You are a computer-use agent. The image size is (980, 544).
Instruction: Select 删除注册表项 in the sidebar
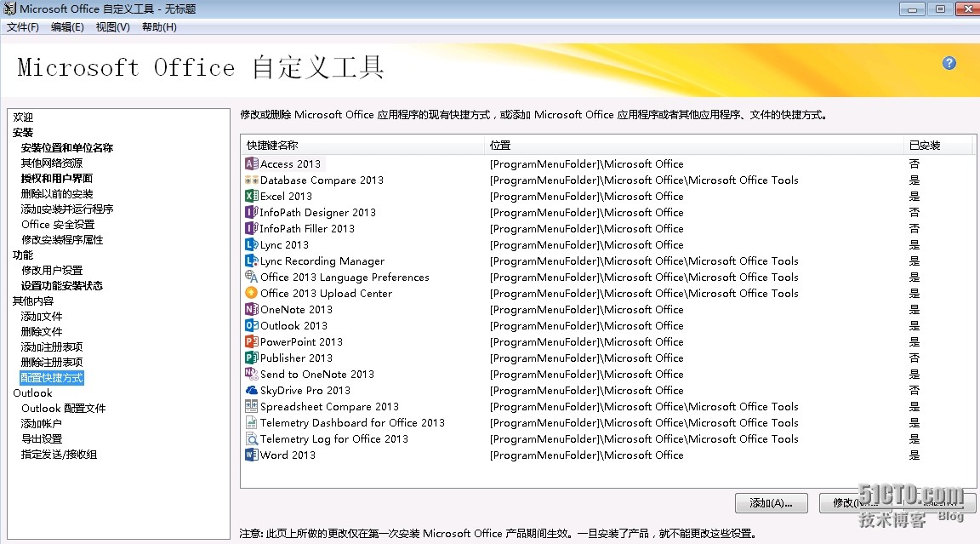(x=52, y=362)
